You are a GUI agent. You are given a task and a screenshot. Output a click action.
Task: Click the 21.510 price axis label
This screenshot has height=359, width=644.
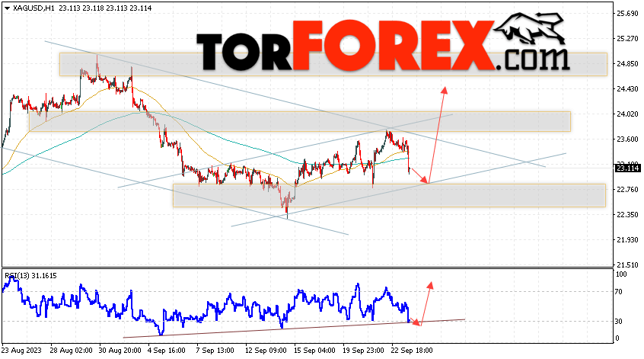(x=627, y=264)
